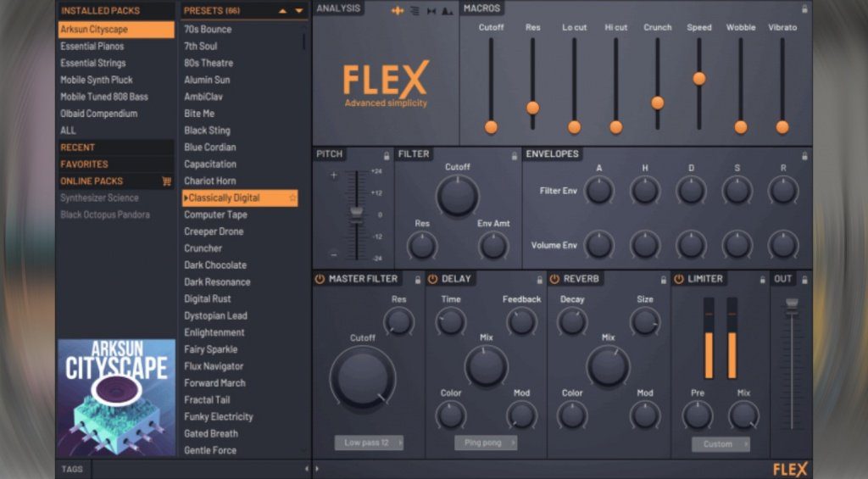Go to previous preset with up arrow
Image resolution: width=868 pixels, height=479 pixels.
283,10
